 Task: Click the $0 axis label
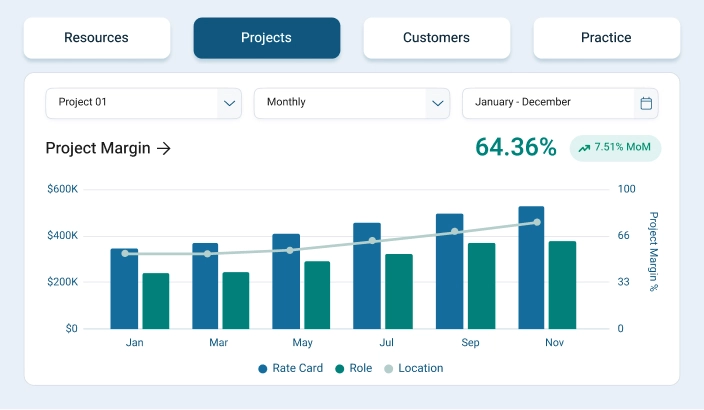(71, 329)
